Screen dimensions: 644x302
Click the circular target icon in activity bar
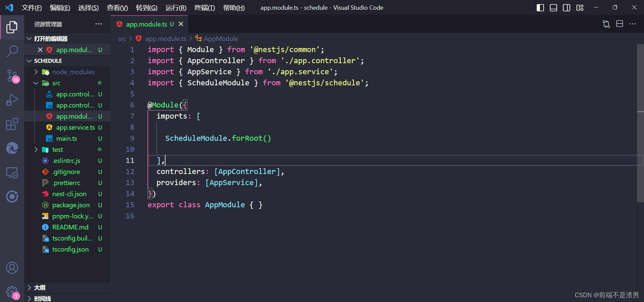[12, 197]
